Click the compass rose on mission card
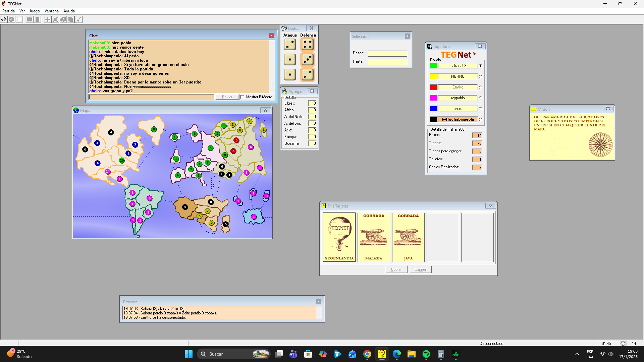The height and width of the screenshot is (362, 644). 600,145
